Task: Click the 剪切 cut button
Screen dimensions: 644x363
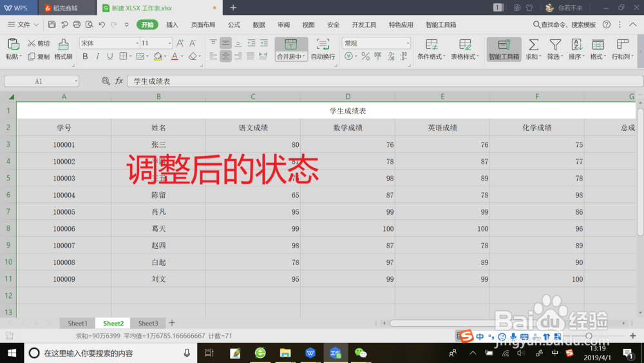Action: (39, 43)
